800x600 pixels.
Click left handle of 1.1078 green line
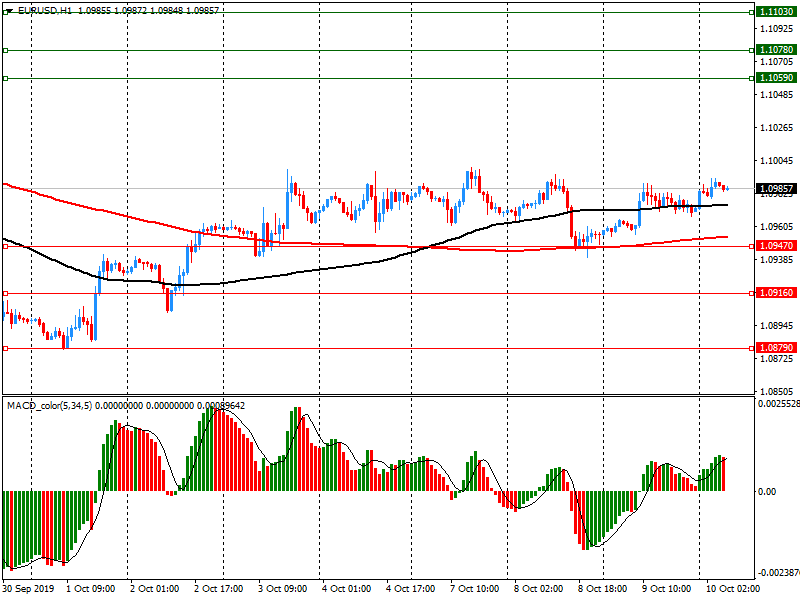(x=5, y=50)
